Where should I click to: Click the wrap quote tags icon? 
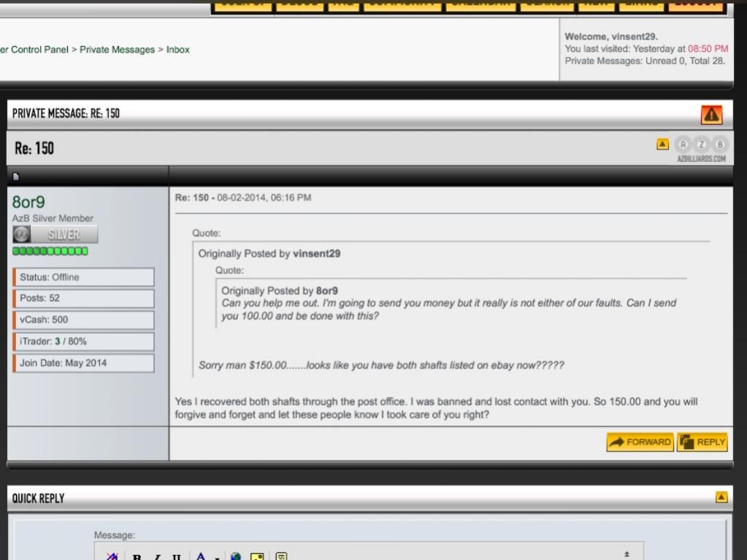281,557
